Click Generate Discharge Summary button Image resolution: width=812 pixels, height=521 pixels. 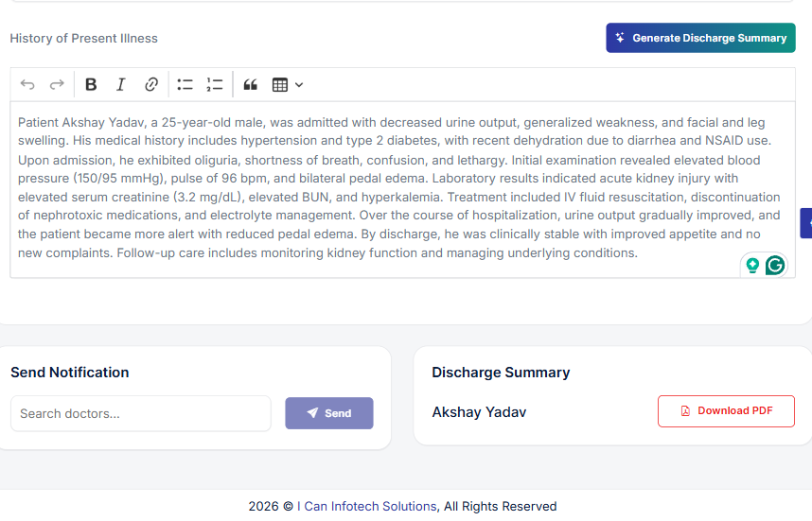[x=700, y=38]
